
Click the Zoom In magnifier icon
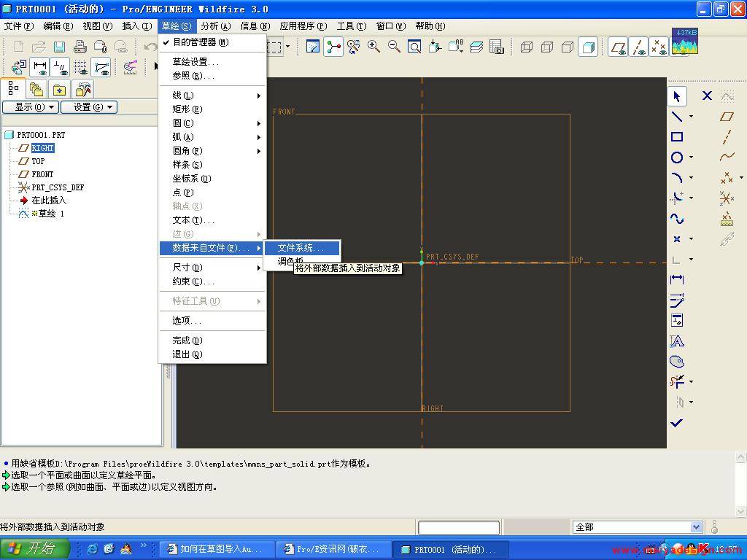(374, 47)
